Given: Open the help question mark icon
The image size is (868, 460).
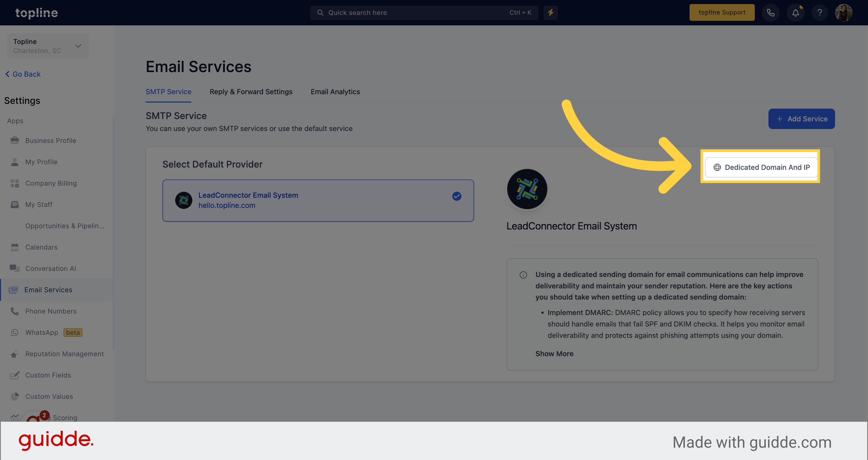Looking at the screenshot, I should [x=820, y=13].
